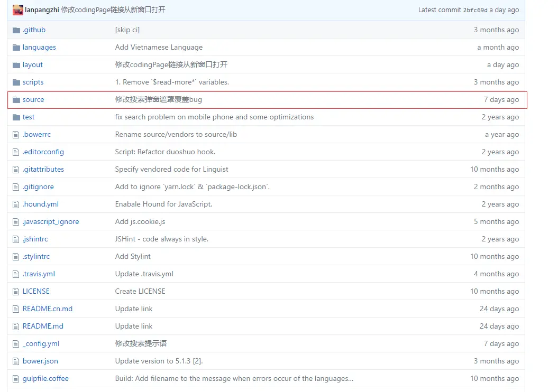
Task: Open '修改搜索提示语' commit message
Action: [x=141, y=343]
